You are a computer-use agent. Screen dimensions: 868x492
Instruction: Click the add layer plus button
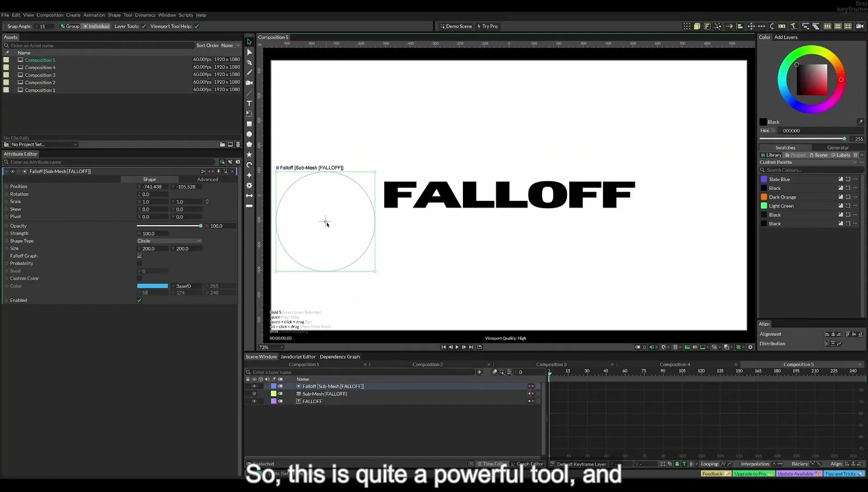click(479, 372)
